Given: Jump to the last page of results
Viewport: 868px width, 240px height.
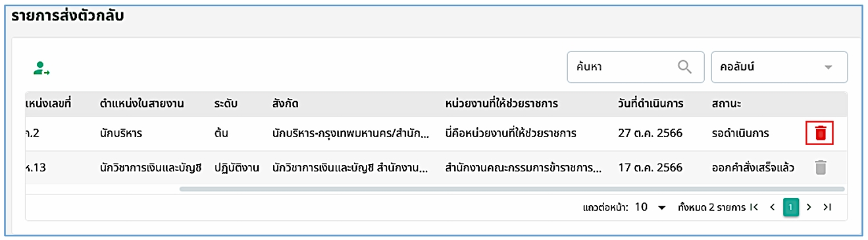Looking at the screenshot, I should (828, 207).
